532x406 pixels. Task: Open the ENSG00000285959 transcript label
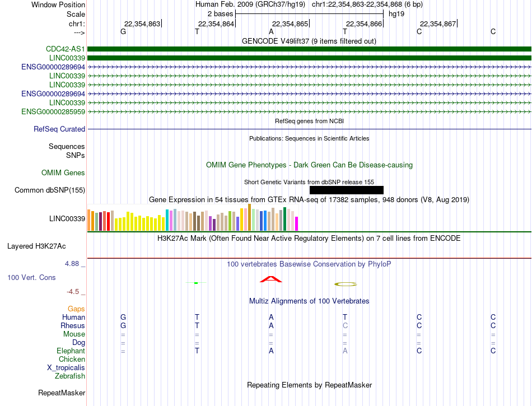[53, 111]
